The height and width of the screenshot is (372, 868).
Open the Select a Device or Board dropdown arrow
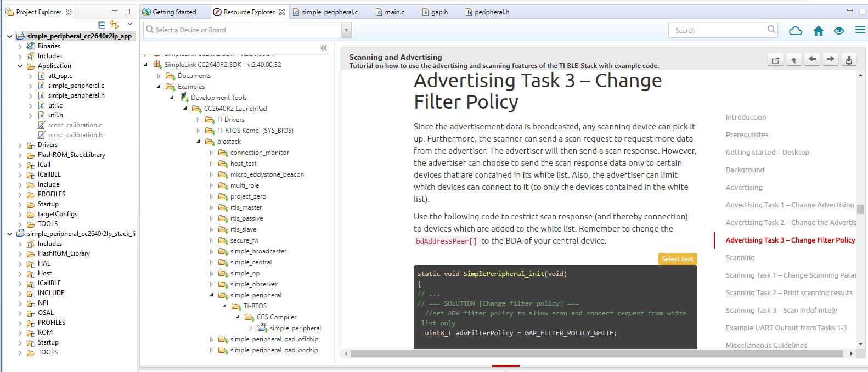click(346, 30)
